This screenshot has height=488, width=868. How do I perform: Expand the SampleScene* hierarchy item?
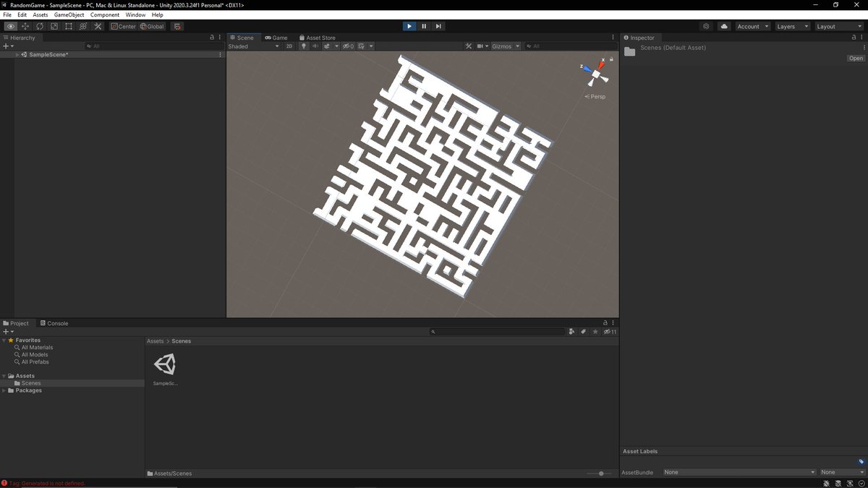coord(17,55)
